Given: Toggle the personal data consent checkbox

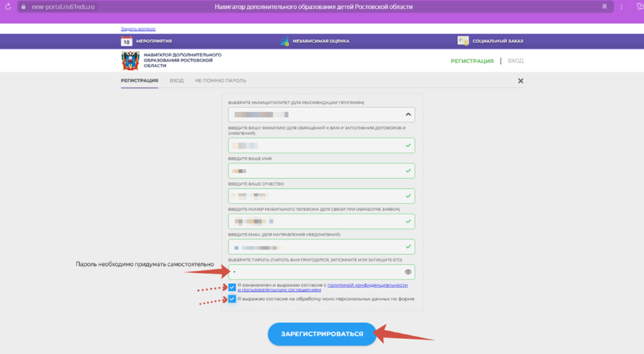Looking at the screenshot, I should pyautogui.click(x=232, y=299).
